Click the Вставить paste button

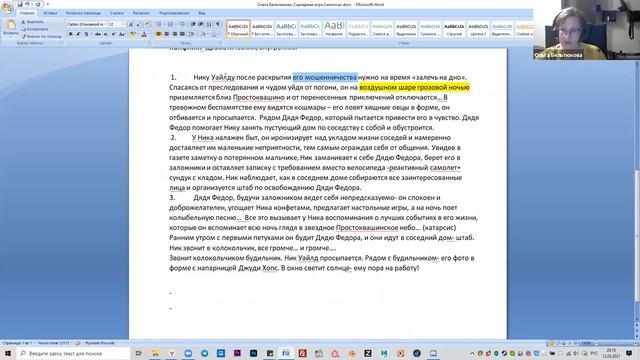(10, 28)
